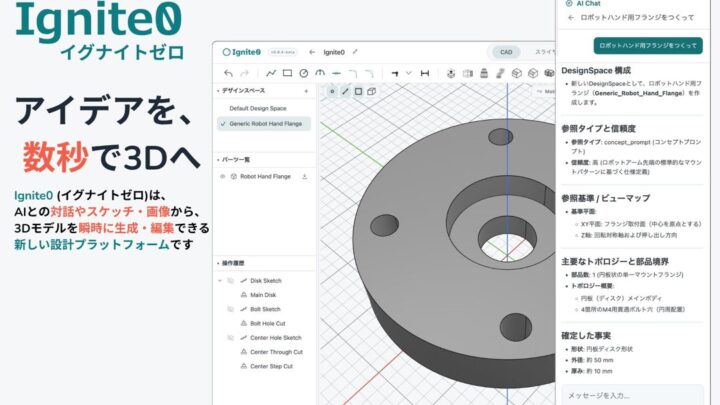The image size is (720, 405).
Task: Click the Ignite0 logo in app header
Action: [242, 52]
